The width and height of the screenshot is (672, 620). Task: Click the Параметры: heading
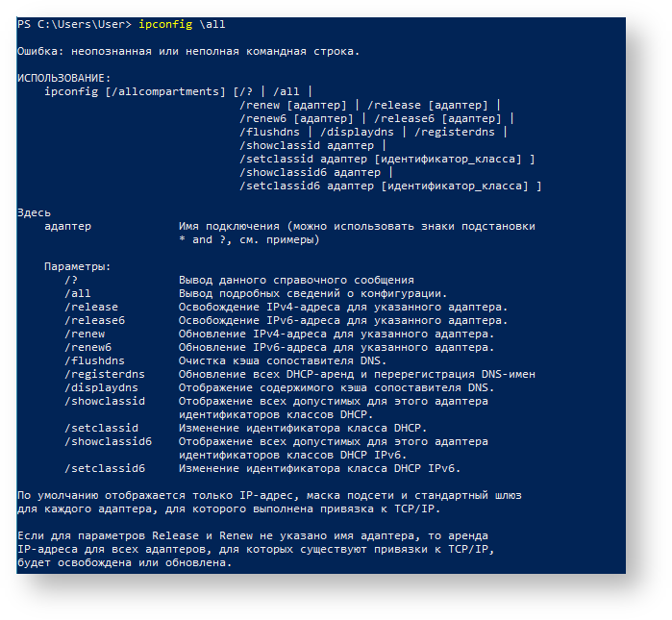[78, 266]
